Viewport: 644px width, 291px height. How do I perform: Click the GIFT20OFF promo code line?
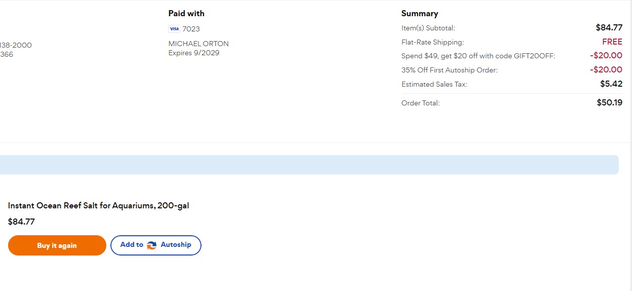(x=478, y=56)
